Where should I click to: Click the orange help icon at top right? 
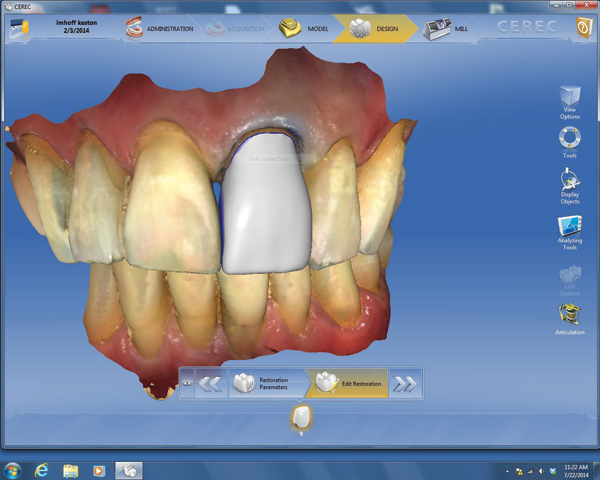point(583,27)
